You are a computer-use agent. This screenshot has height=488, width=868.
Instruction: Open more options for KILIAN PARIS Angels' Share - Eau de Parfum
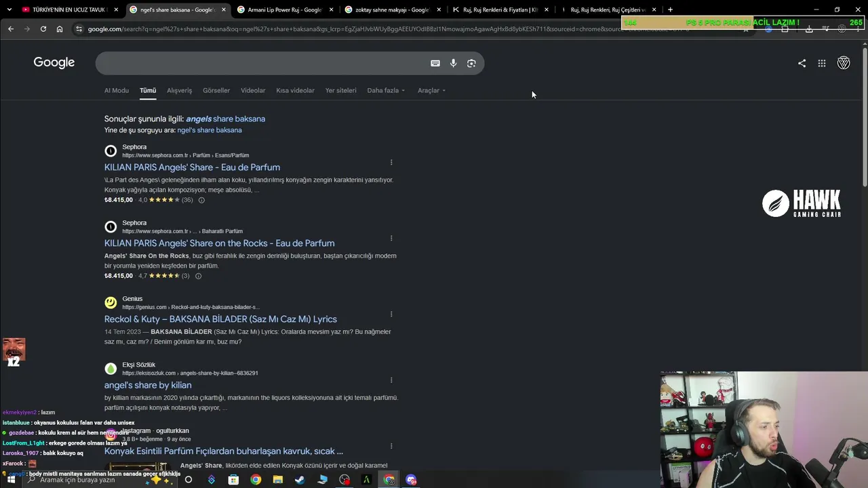coord(391,162)
